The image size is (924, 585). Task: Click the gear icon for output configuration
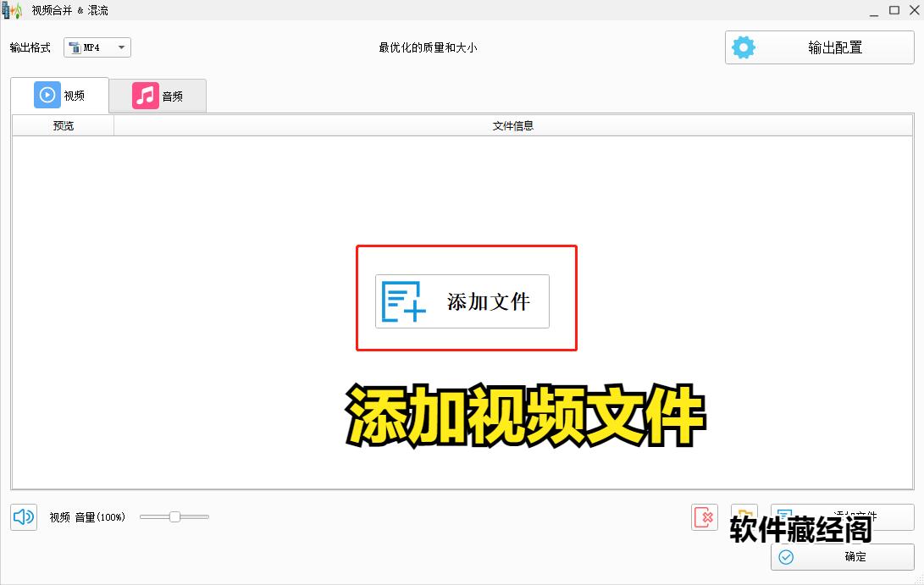click(743, 47)
